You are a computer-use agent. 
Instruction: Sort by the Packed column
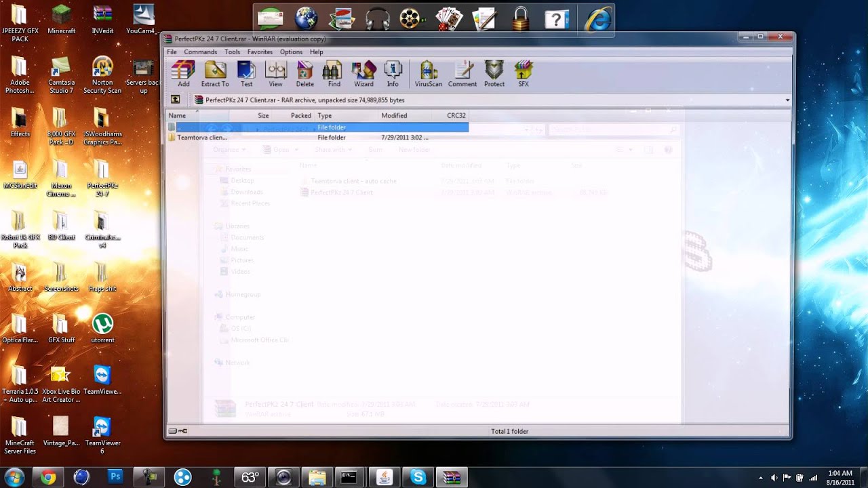293,115
